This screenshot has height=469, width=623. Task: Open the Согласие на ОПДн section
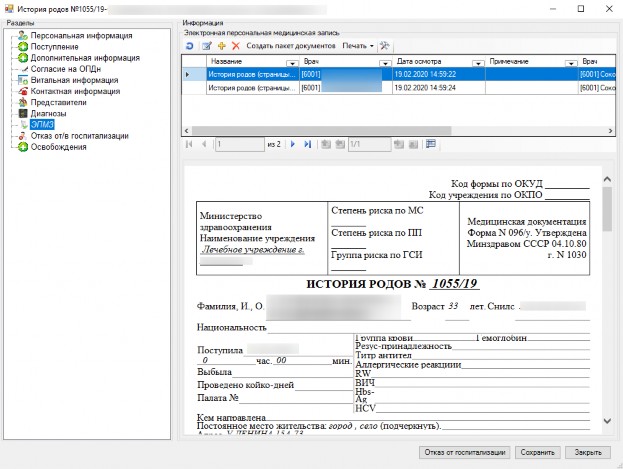[x=66, y=69]
